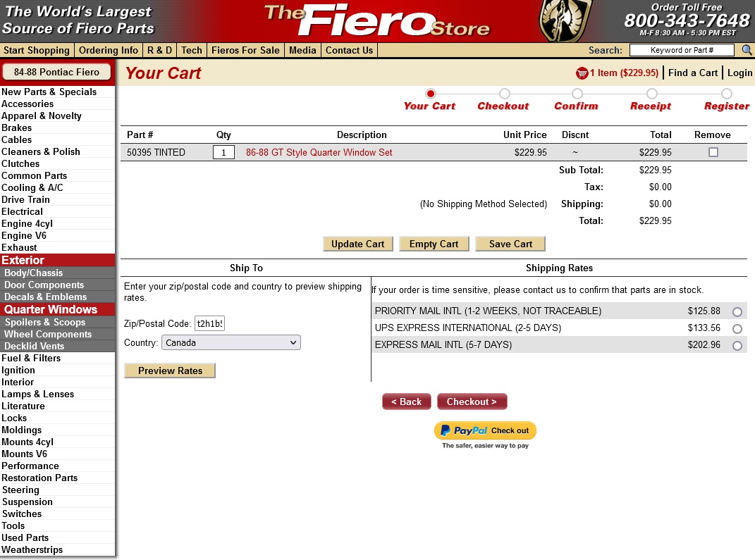Click the shopping cart icon
Image resolution: width=755 pixels, height=560 pixels.
[582, 73]
